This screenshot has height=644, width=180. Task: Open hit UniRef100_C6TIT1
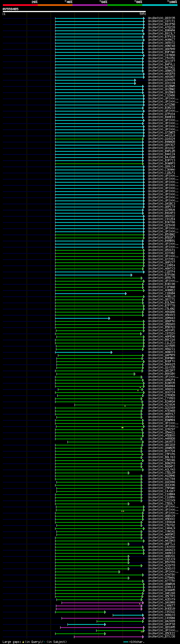click(161, 21)
